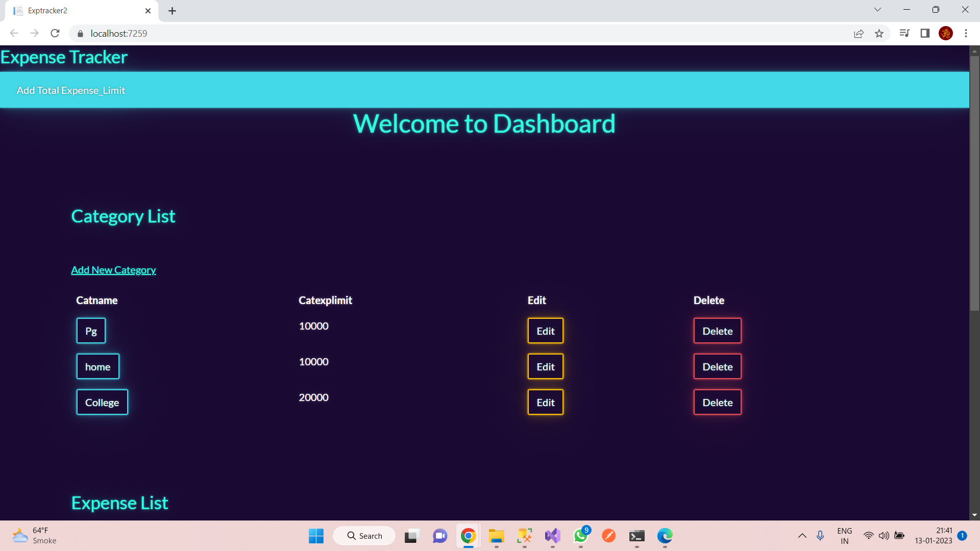Screen dimensions: 980x551
Task: Open the Visual Studio taskbar icon
Action: (x=552, y=536)
